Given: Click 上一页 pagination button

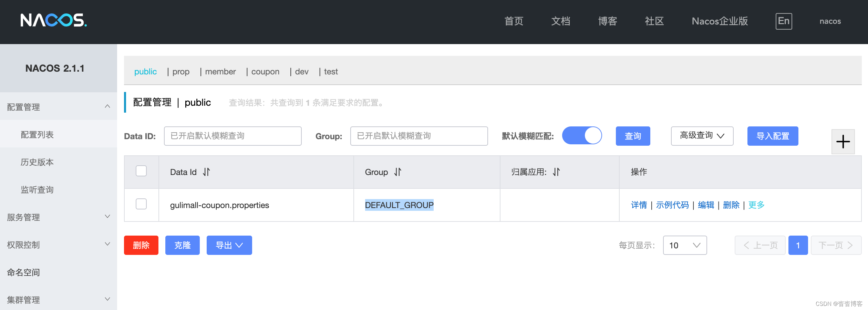Looking at the screenshot, I should tap(760, 245).
